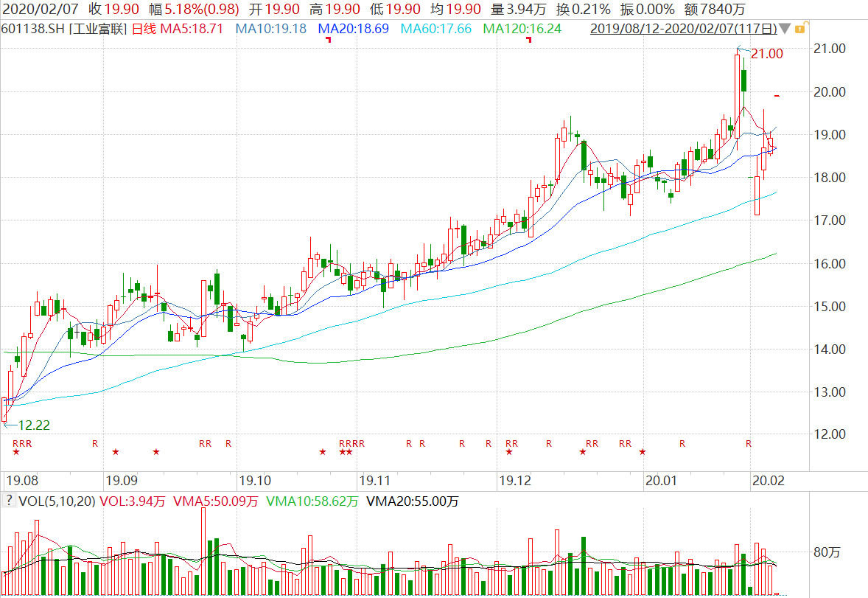Click the 2019/08/12-2020/02/07 date range link
Viewport: 868px width, 598px height.
coord(684,29)
